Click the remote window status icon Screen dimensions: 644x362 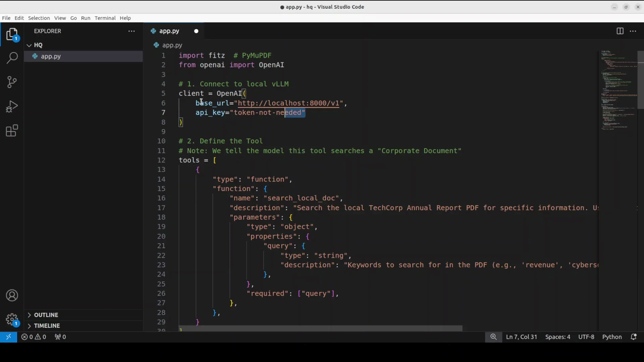point(8,337)
